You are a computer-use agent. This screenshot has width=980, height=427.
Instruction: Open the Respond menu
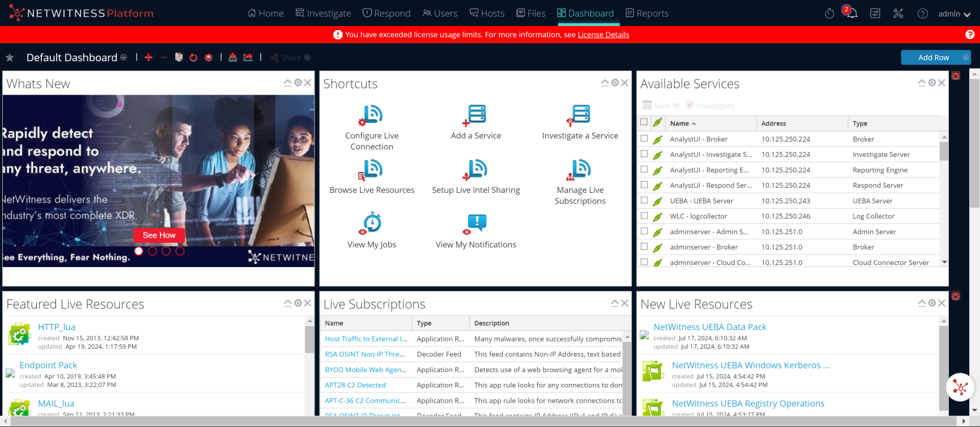click(x=387, y=13)
